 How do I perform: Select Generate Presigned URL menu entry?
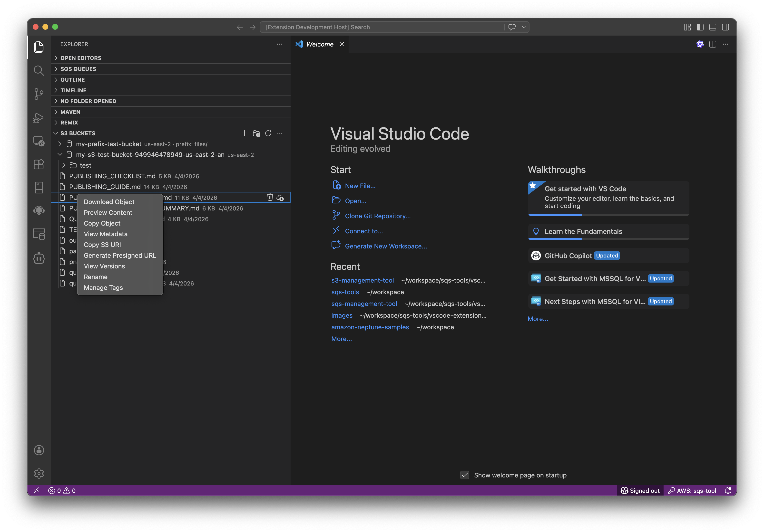pyautogui.click(x=120, y=255)
